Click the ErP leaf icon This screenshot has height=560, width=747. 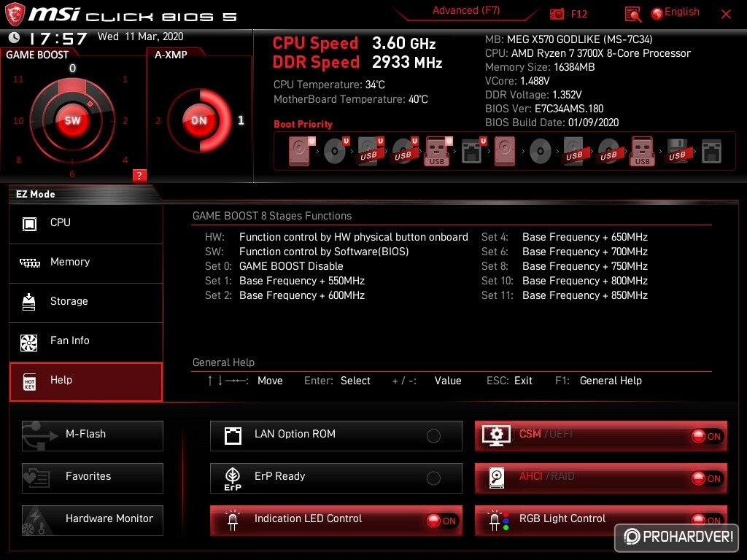tap(233, 478)
